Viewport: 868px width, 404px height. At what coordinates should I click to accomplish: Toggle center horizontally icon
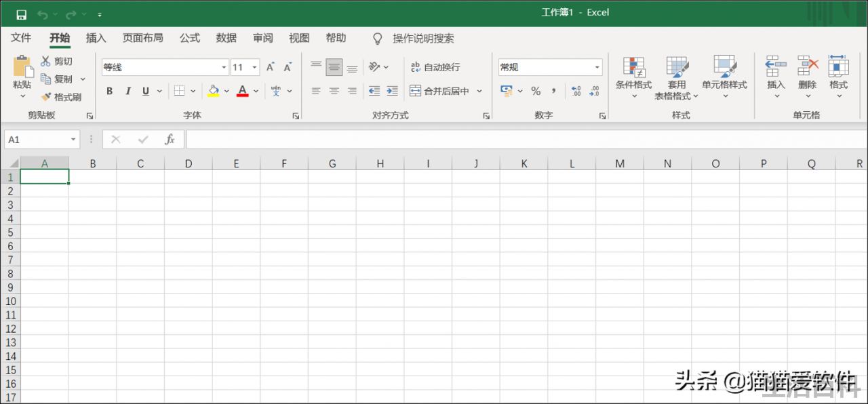click(334, 91)
